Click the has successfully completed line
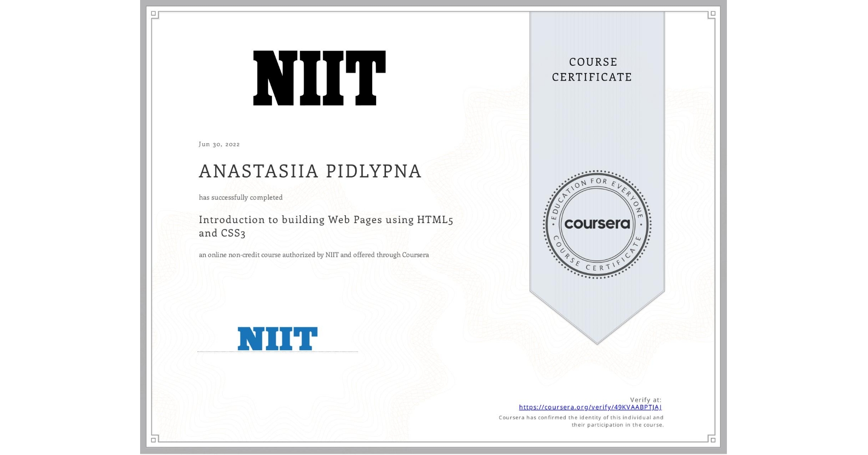This screenshot has height=455, width=868. pos(241,197)
